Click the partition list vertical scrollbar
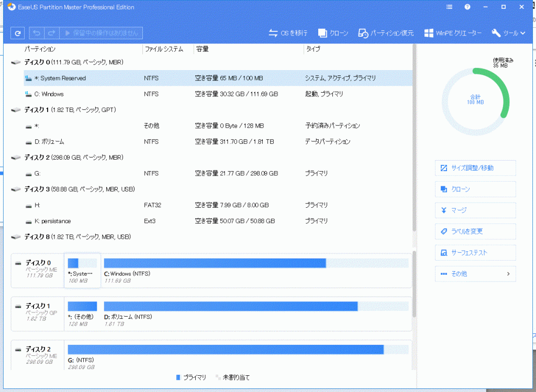536x392 pixels. click(x=415, y=138)
